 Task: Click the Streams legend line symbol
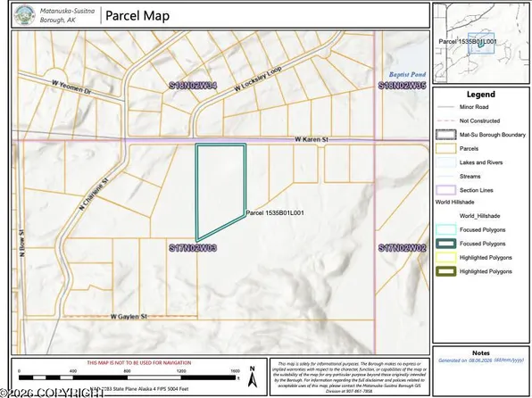(445, 177)
